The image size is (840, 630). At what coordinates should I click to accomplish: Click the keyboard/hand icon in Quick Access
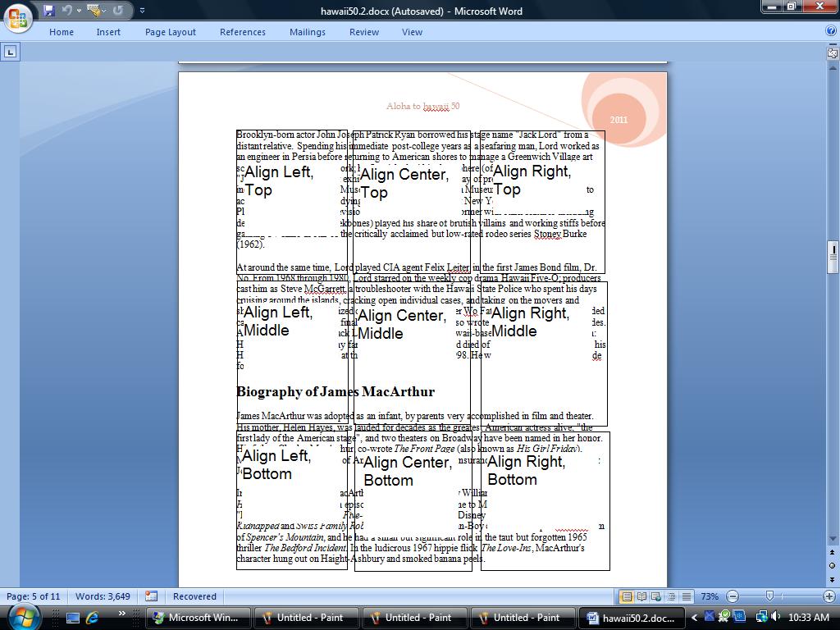coord(94,10)
